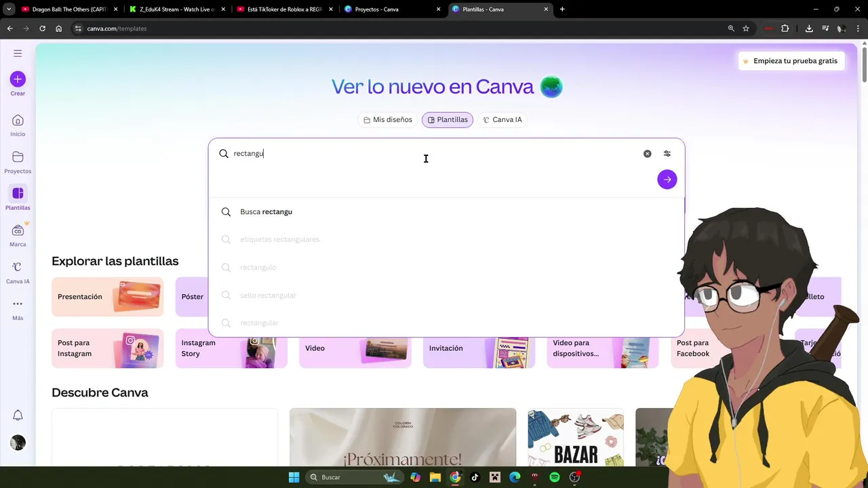Screen dimensions: 868x488
Task: Reload the page in Chrome
Action: tap(42, 28)
